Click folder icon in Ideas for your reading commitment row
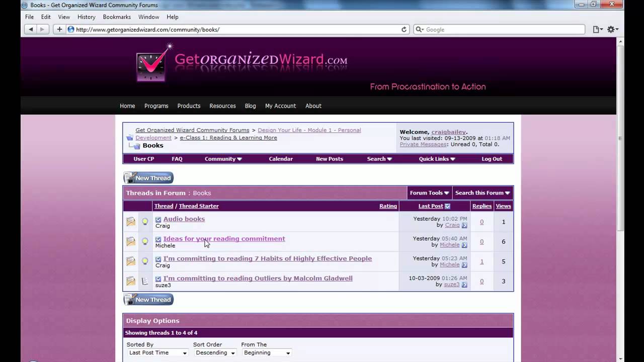The image size is (644, 362). 131,241
